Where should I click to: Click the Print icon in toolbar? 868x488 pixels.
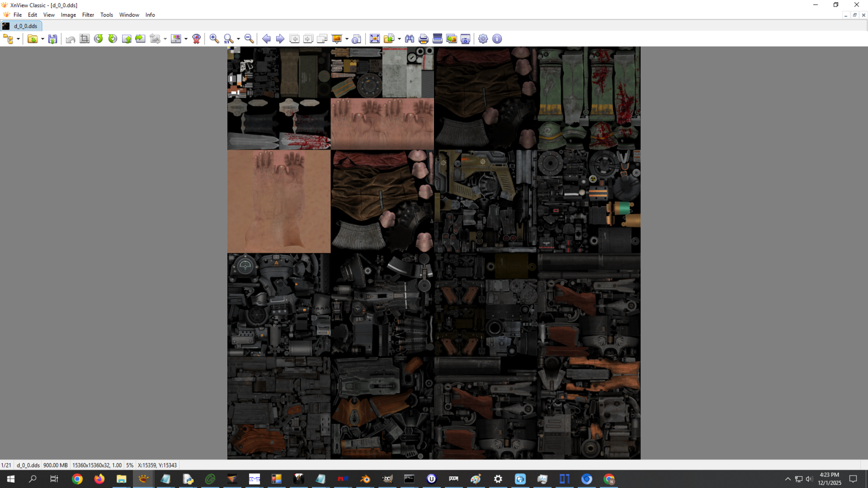(424, 39)
